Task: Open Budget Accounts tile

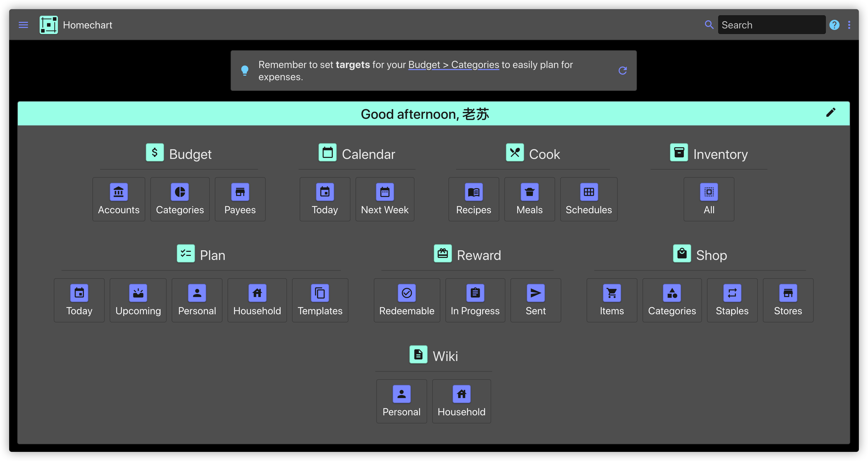Action: 119,199
